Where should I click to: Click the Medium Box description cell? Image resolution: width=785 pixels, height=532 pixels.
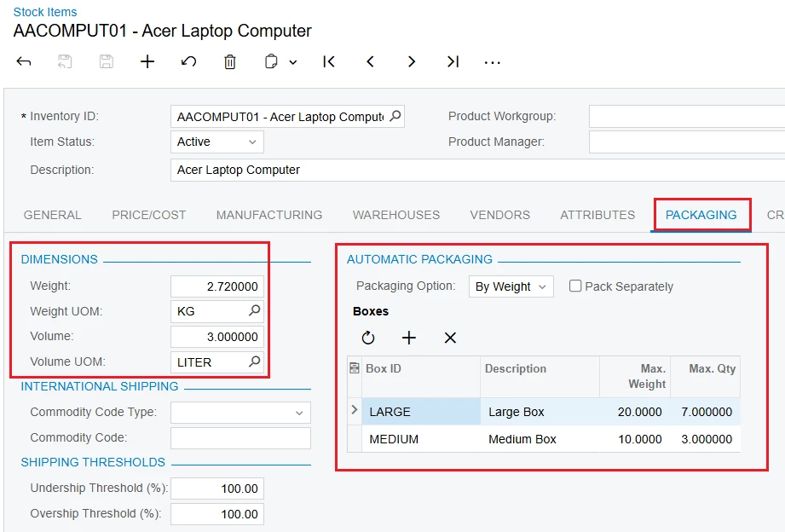point(540,439)
